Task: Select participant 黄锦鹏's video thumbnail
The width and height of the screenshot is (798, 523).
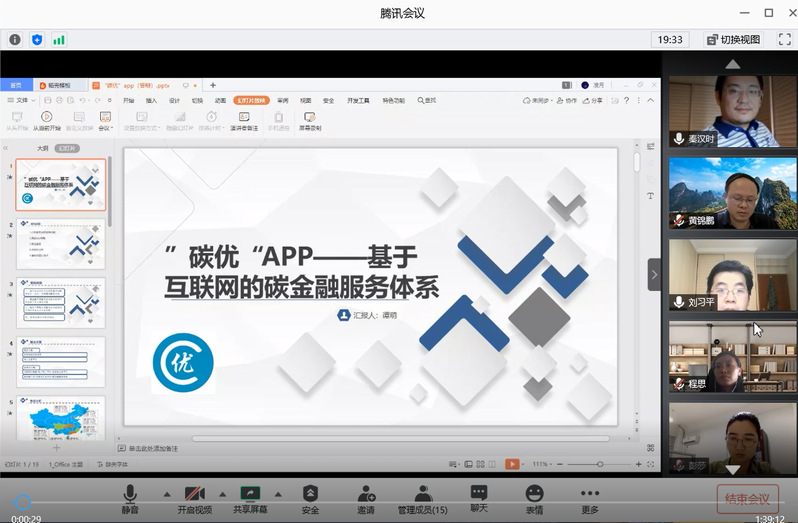Action: (x=732, y=193)
